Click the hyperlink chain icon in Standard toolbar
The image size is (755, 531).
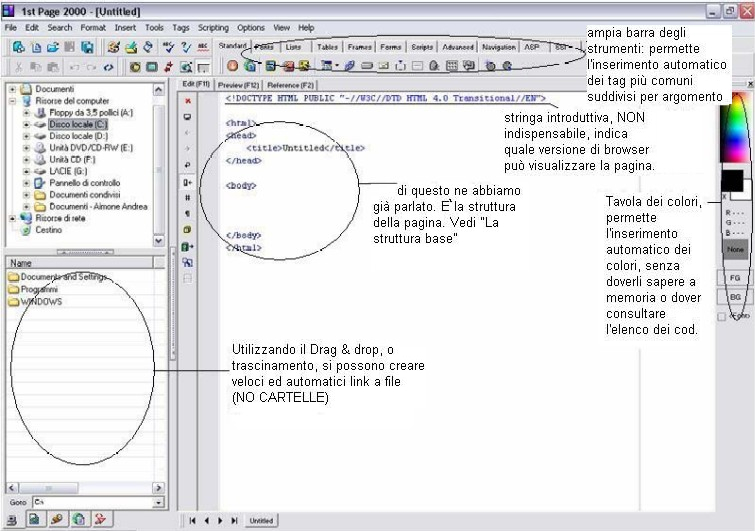click(x=350, y=66)
